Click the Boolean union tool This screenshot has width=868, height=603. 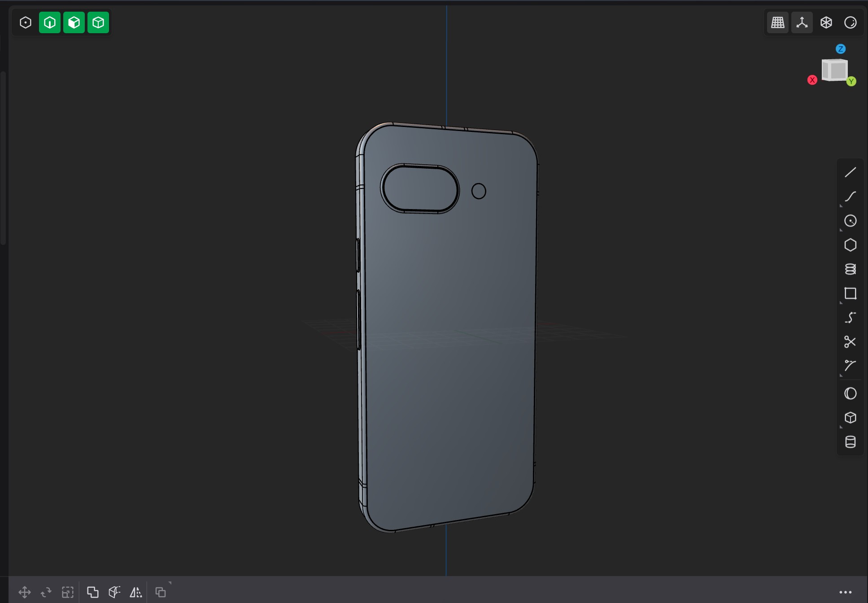[93, 592]
